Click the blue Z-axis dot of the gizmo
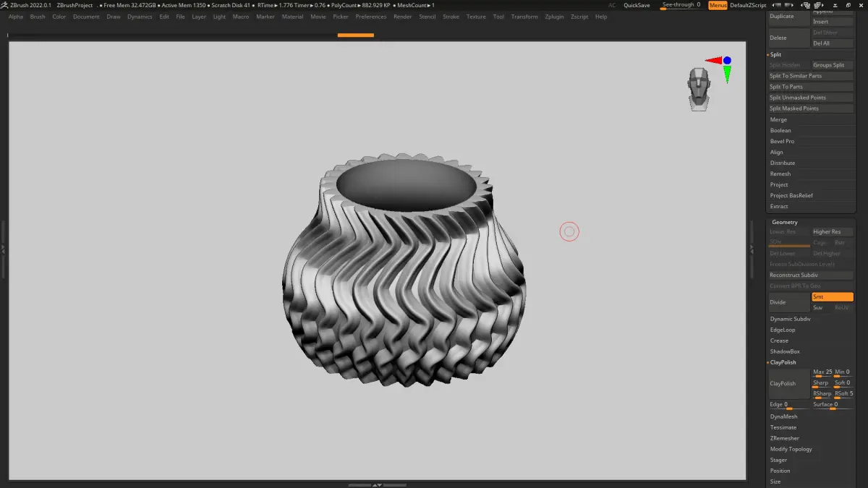The image size is (868, 488). [x=727, y=61]
